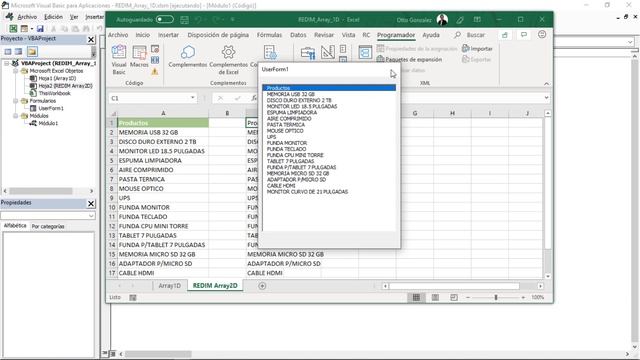Click the insert UserForm icon in VBA toolbar
The width and height of the screenshot is (640, 360).
click(x=24, y=28)
